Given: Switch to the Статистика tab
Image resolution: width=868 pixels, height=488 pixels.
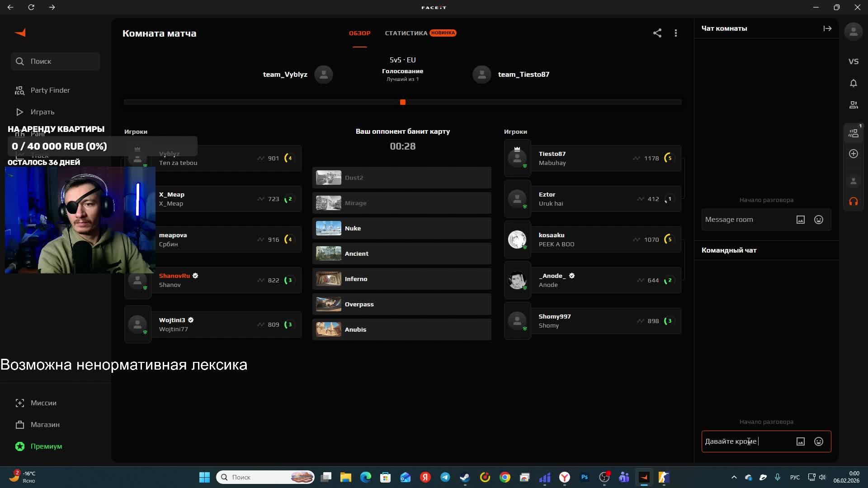Looking at the screenshot, I should point(406,33).
